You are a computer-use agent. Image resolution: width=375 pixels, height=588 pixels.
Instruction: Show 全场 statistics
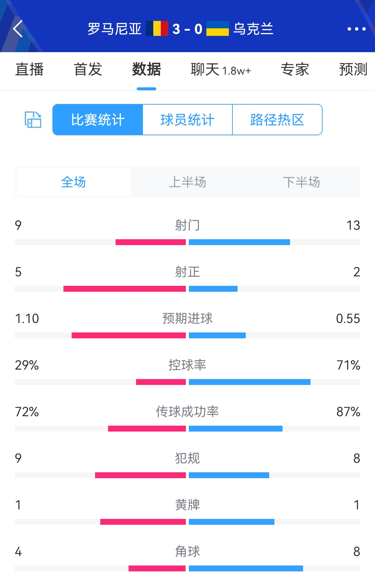coord(74,182)
